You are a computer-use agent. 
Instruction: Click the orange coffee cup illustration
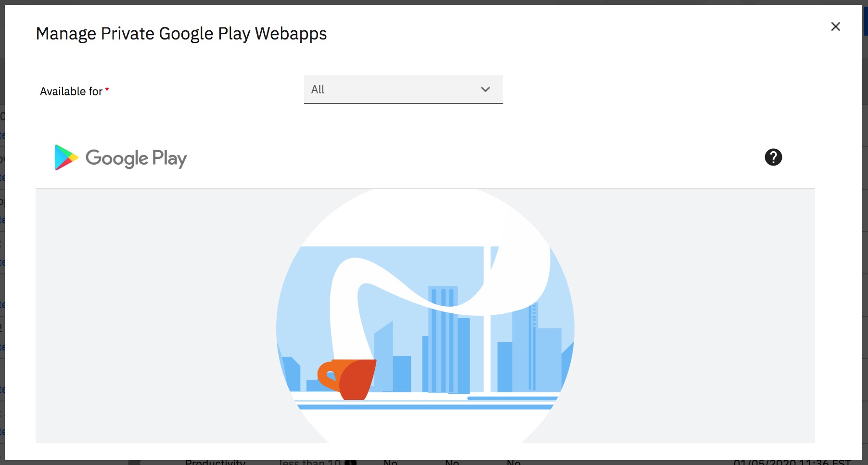(x=347, y=379)
